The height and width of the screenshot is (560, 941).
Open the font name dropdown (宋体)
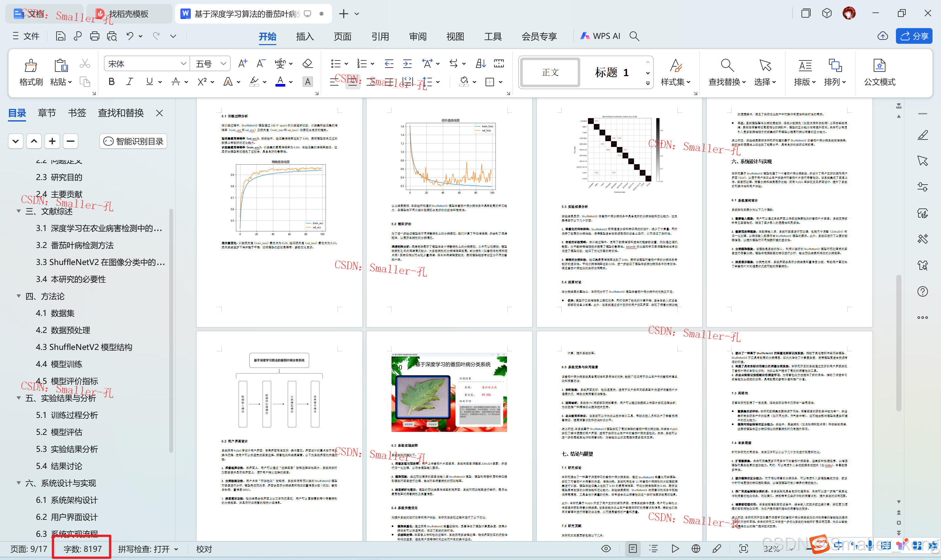pos(183,64)
